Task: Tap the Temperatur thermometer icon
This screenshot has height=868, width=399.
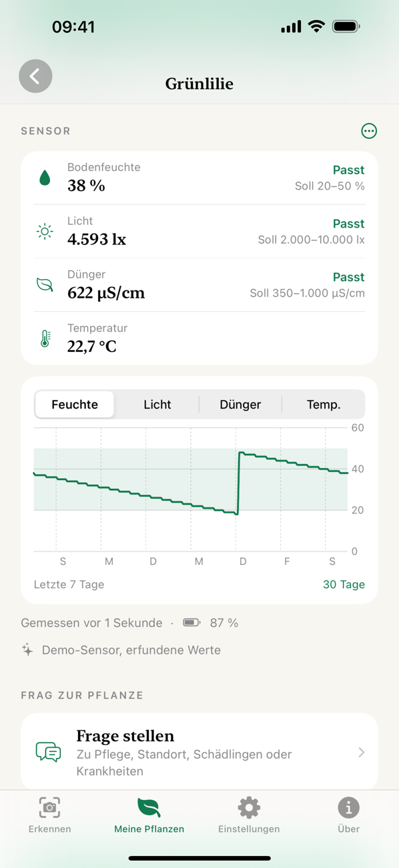Action: click(45, 339)
